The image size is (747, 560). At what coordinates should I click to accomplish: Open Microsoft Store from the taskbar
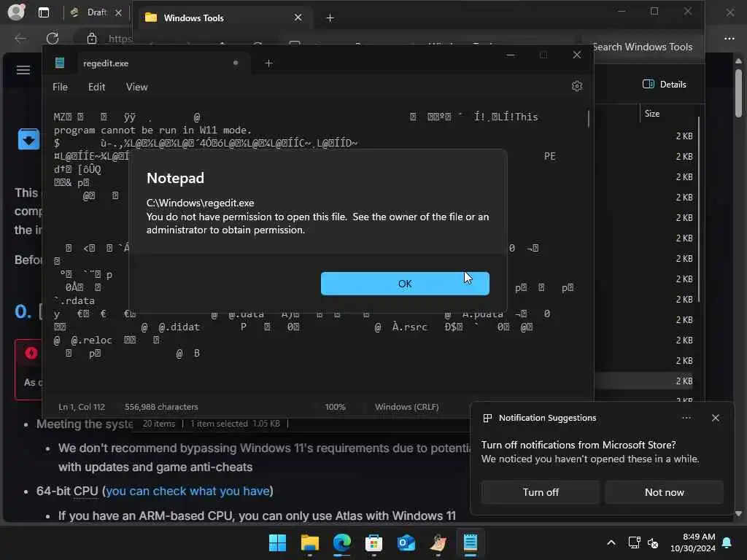click(x=373, y=542)
